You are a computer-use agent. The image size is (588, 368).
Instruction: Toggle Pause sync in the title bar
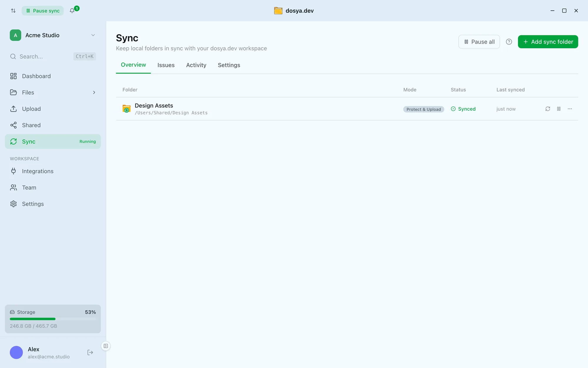coord(43,11)
